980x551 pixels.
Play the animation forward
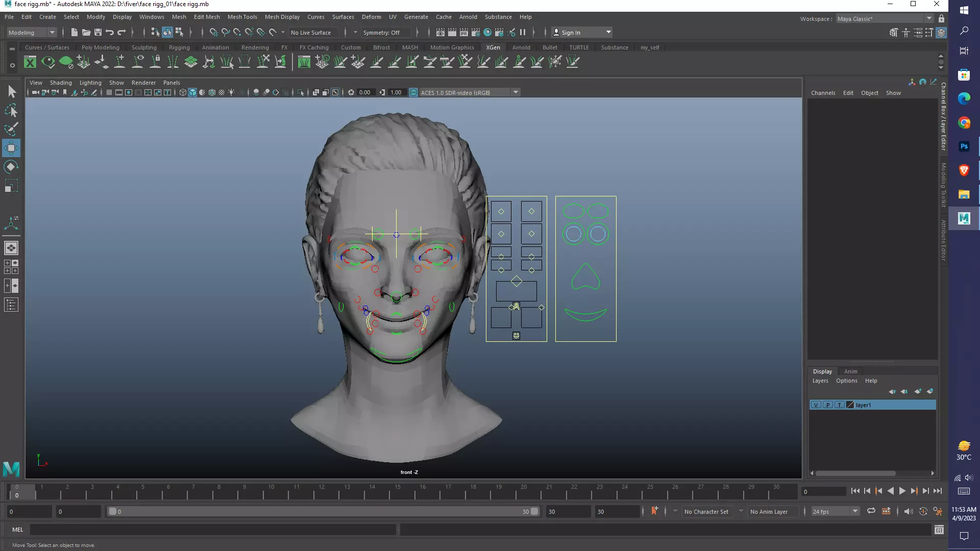[x=902, y=491]
